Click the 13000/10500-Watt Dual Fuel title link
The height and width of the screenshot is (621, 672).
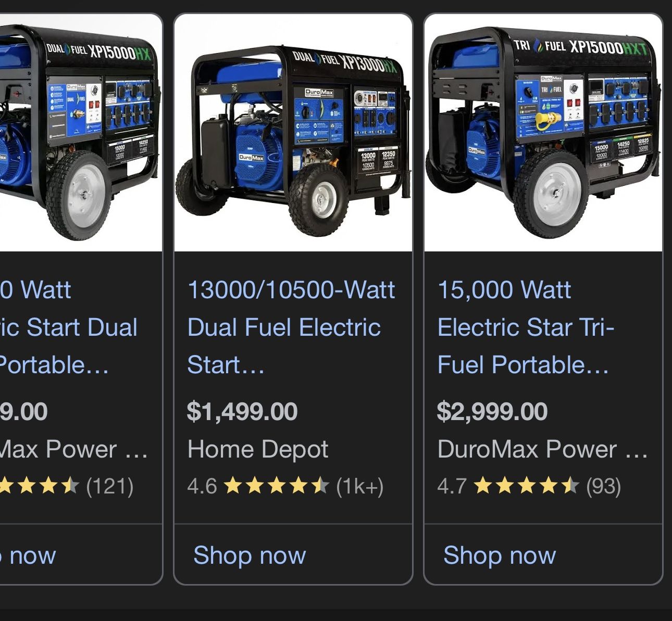click(x=291, y=327)
